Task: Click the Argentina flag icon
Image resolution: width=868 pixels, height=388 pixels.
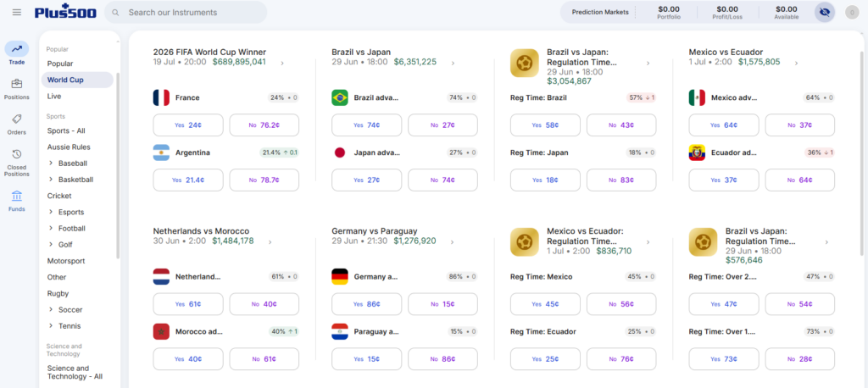Action: (x=161, y=152)
